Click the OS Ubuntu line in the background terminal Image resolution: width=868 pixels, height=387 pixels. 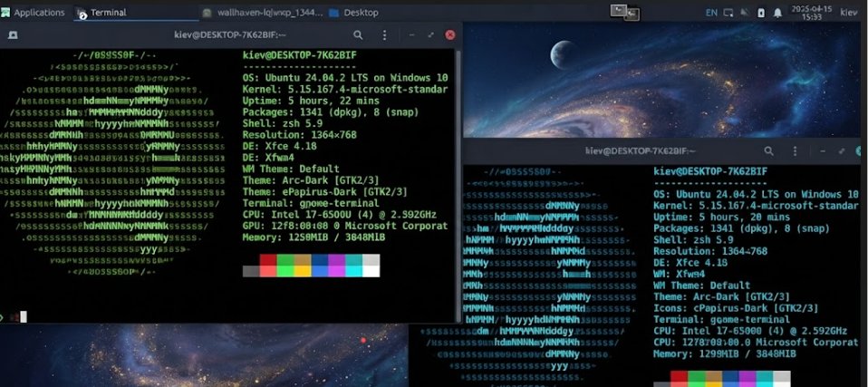click(756, 194)
